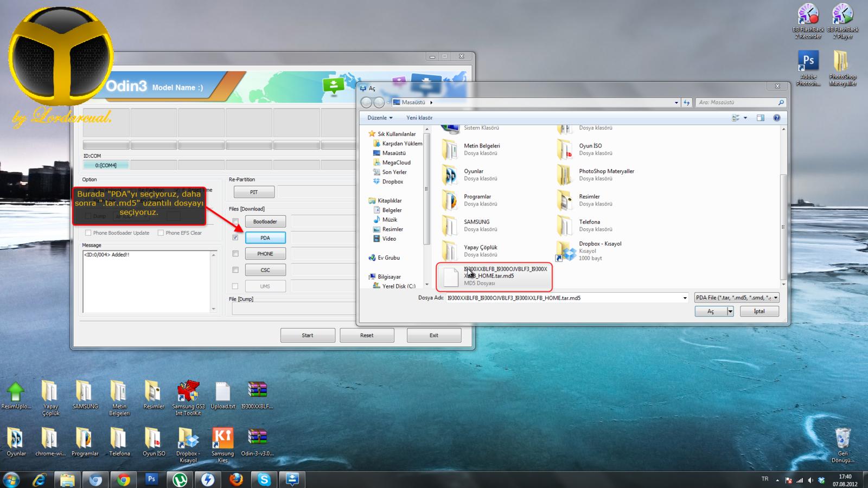868x488 pixels.
Task: Enable Phone EFS Clear checkbox
Action: (161, 233)
